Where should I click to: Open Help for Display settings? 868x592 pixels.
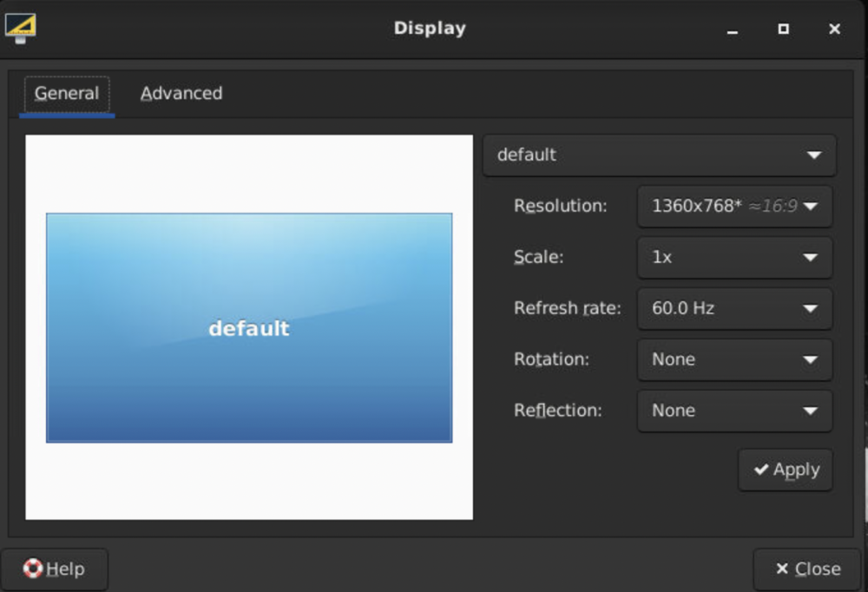click(x=54, y=569)
